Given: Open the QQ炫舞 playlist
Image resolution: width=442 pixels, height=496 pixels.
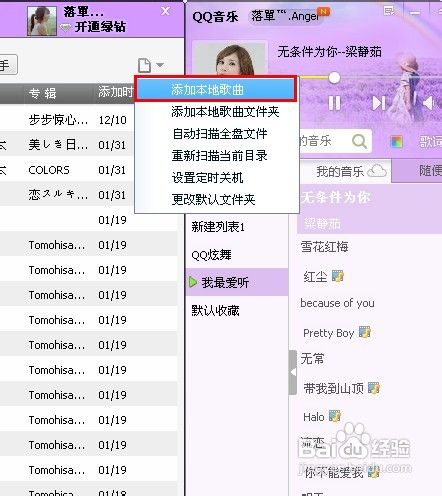Looking at the screenshot, I should click(x=211, y=255).
